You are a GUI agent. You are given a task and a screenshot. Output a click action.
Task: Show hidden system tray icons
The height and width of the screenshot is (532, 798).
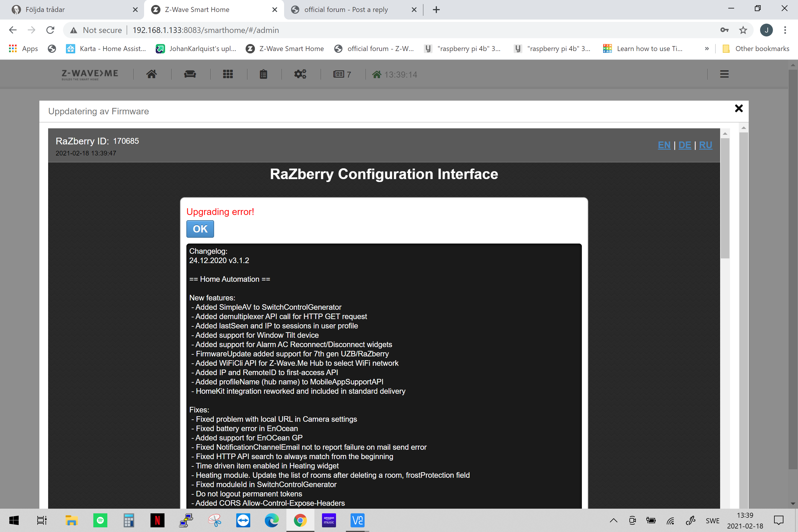(613, 520)
